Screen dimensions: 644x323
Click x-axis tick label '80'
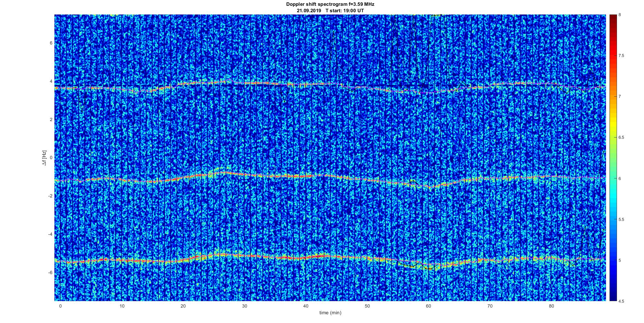[x=552, y=306]
